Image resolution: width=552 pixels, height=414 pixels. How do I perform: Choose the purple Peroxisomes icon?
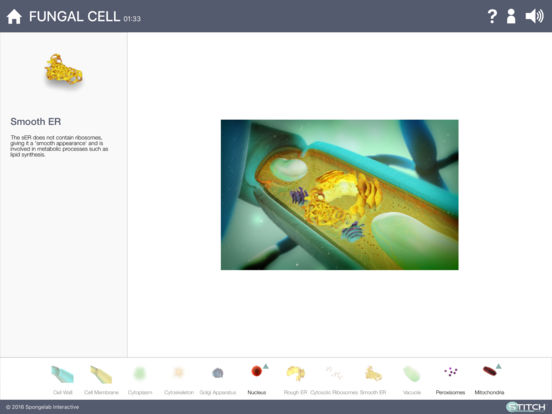tap(451, 371)
